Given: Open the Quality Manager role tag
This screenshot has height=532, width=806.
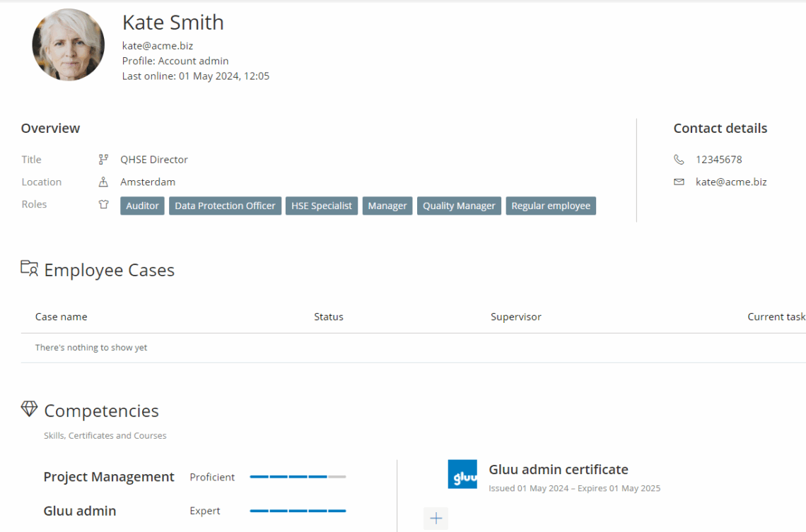Looking at the screenshot, I should coord(459,206).
